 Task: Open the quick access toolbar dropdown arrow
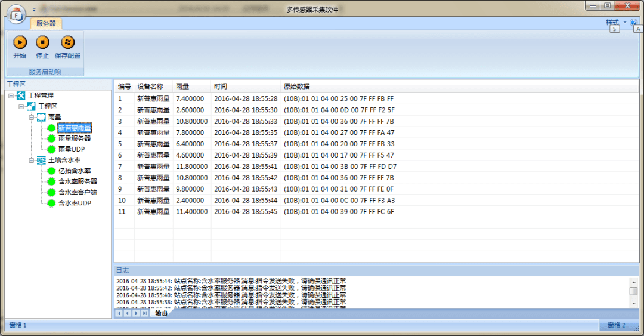(x=34, y=10)
